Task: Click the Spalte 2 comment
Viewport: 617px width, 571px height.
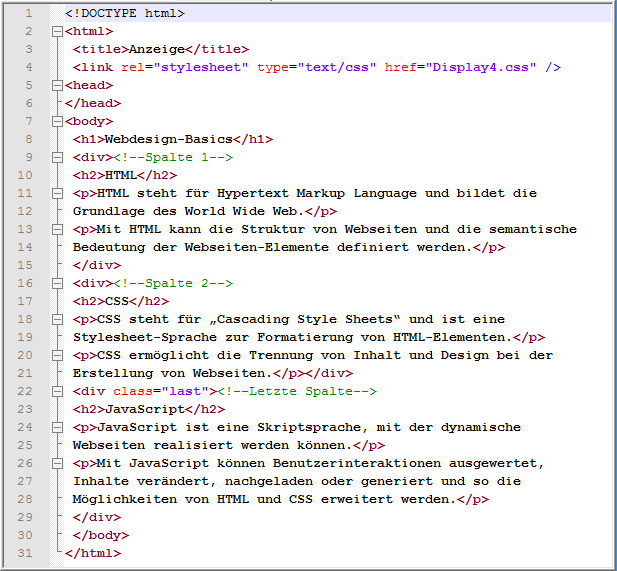Action: (173, 283)
